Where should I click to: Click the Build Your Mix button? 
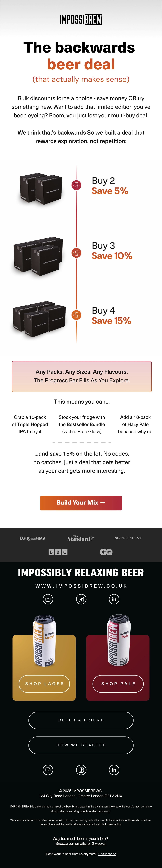click(x=81, y=503)
